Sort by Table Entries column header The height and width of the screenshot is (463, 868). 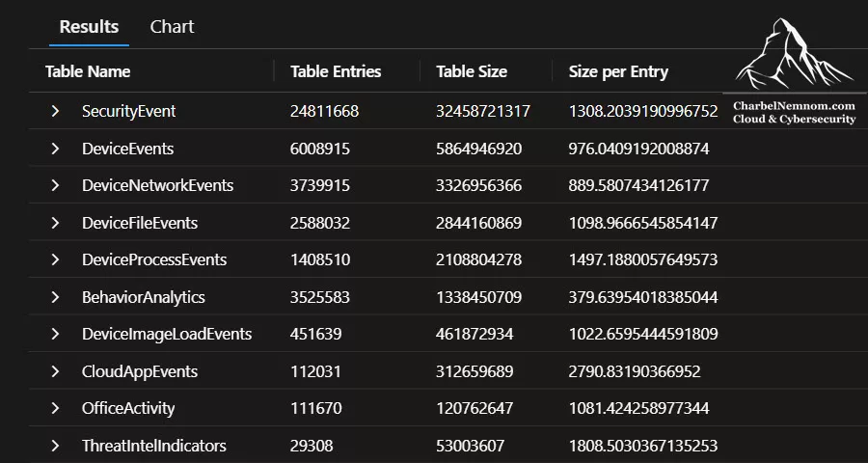pyautogui.click(x=336, y=71)
